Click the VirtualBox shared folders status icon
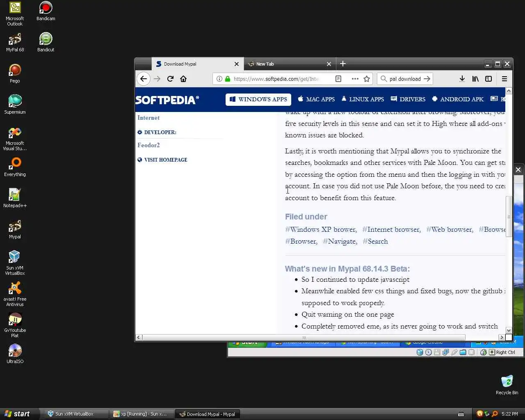The height and width of the screenshot is (420, 525). coord(463,352)
